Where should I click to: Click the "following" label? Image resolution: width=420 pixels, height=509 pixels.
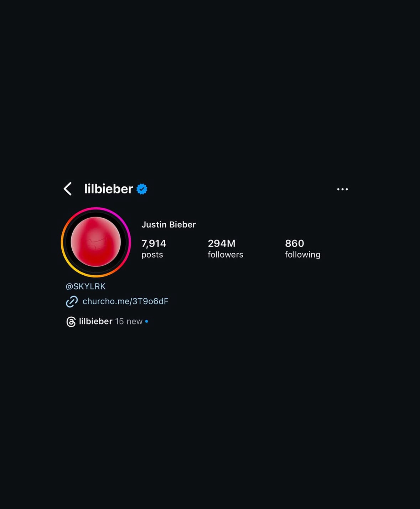pyautogui.click(x=302, y=255)
